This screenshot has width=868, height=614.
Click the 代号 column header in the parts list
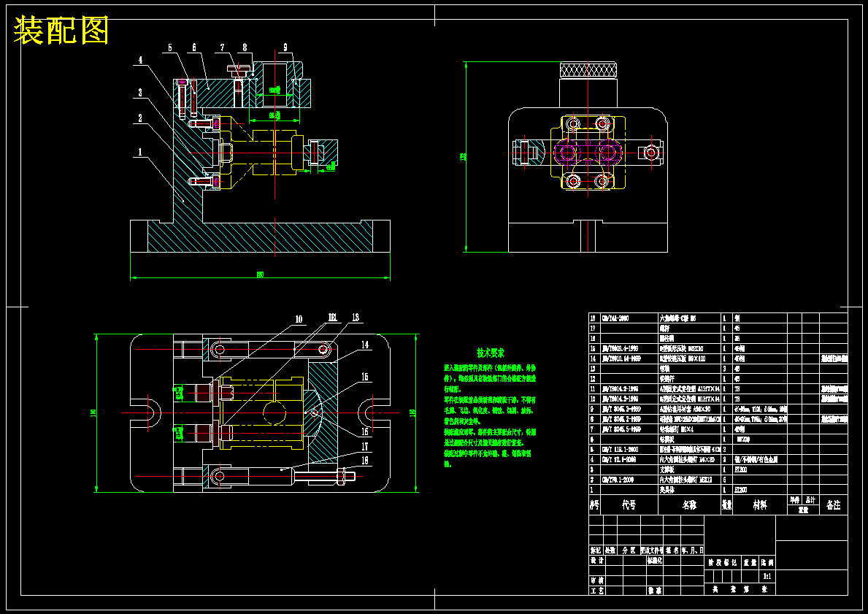pyautogui.click(x=629, y=505)
